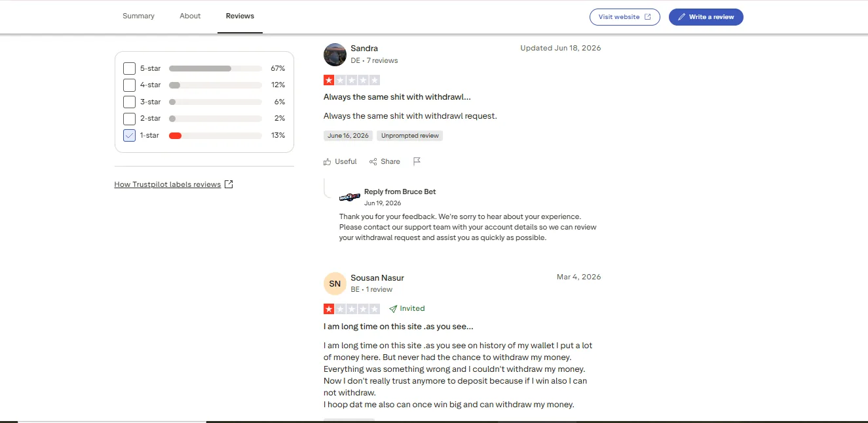Open reviewer Sousan Nasur's name link

(377, 277)
